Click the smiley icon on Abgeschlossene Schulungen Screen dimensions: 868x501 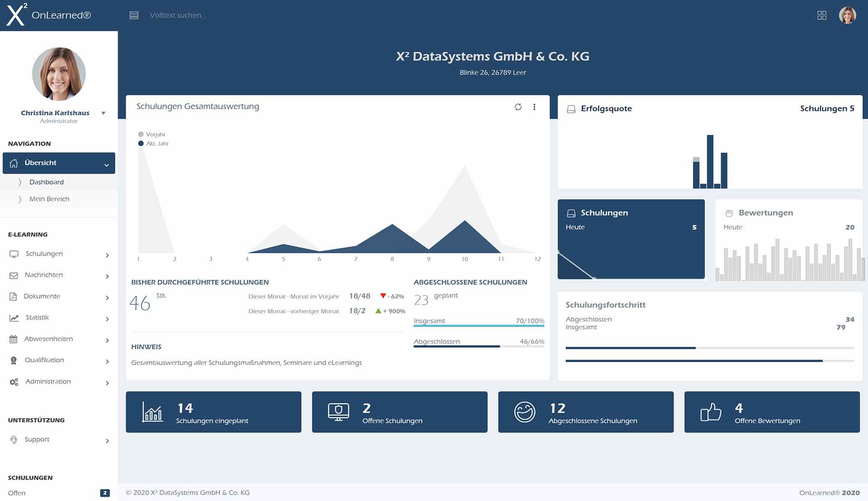click(x=524, y=412)
